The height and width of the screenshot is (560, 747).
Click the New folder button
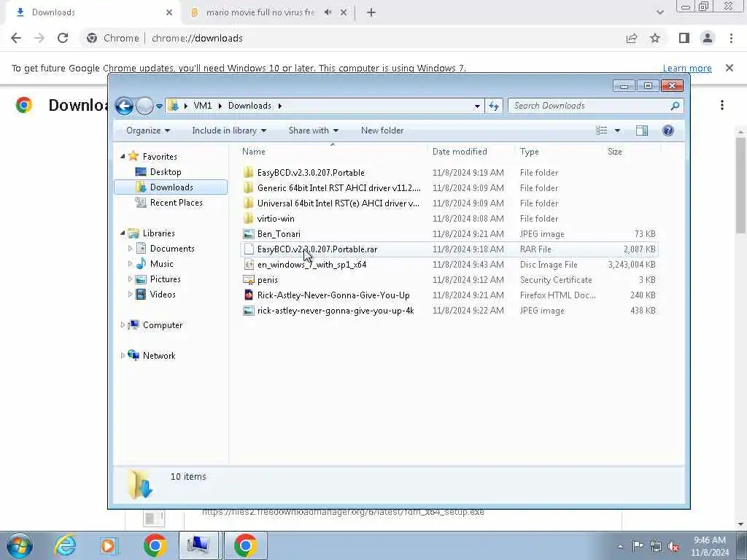point(382,131)
